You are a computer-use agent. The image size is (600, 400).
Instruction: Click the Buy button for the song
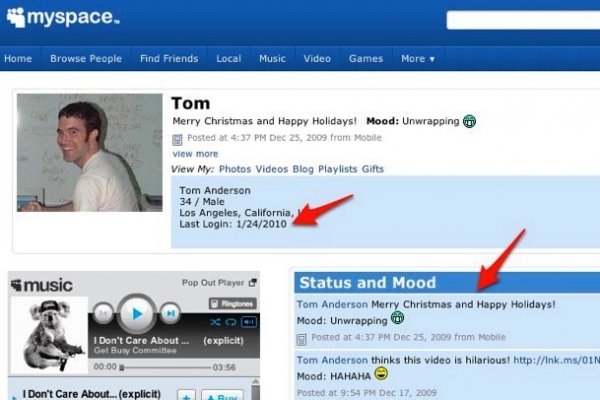pos(222,395)
